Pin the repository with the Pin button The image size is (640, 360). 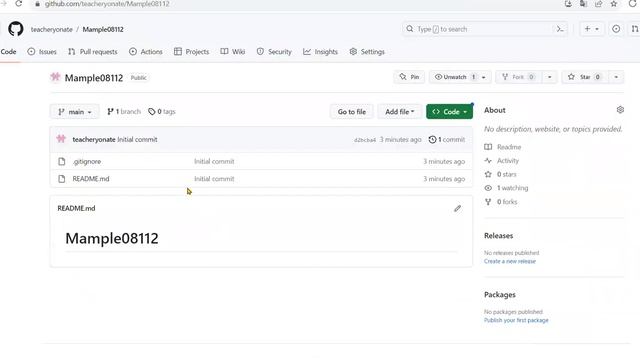tap(409, 77)
